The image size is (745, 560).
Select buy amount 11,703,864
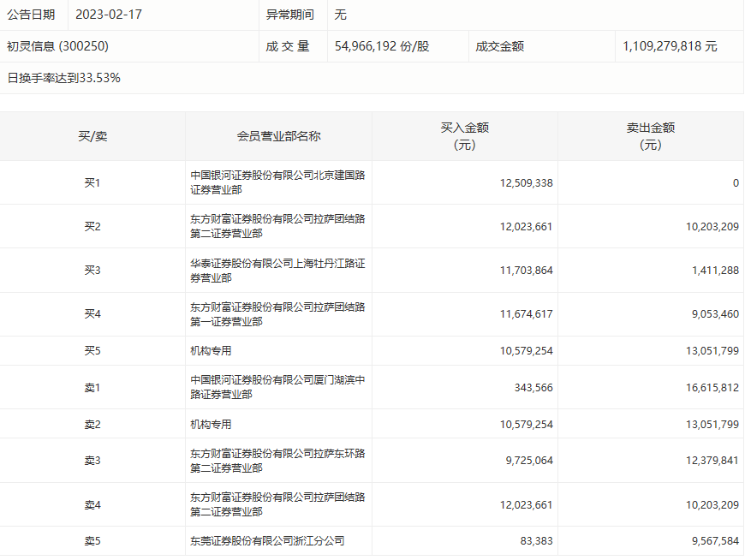click(526, 271)
